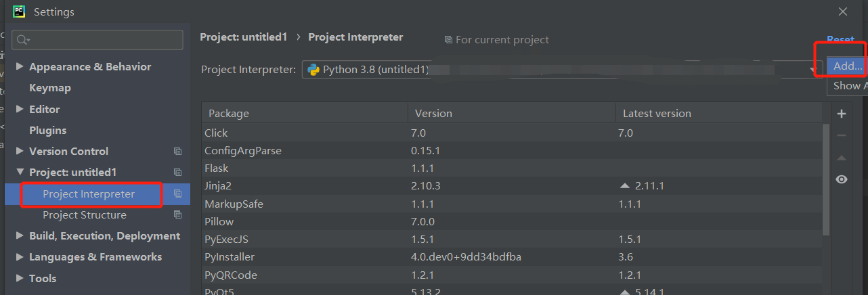This screenshot has height=295, width=868.
Task: Click the upgrade package up-arrow icon
Action: (x=842, y=158)
